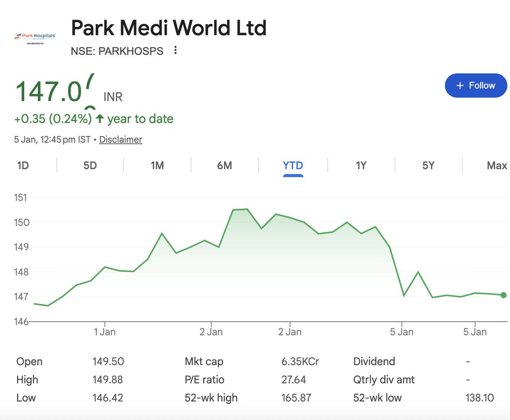
Task: Click the '5 Jan, 12:45 pm IST' timestamp
Action: [x=52, y=139]
